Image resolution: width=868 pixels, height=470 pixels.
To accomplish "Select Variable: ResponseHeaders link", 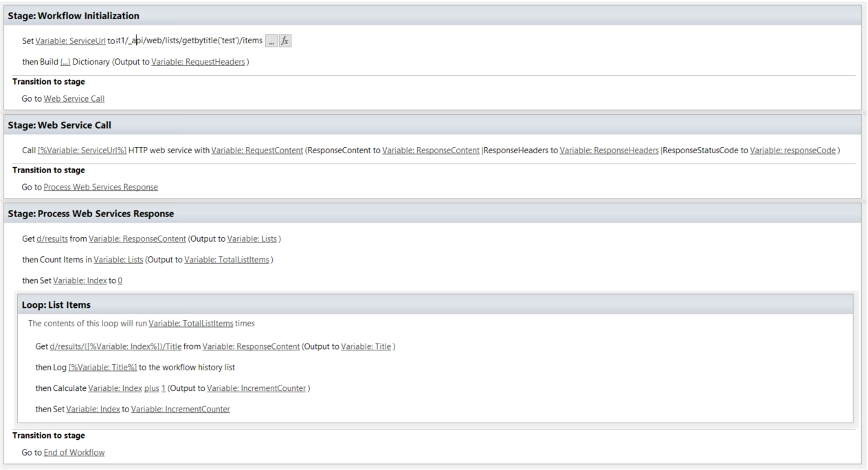I will coord(609,150).
